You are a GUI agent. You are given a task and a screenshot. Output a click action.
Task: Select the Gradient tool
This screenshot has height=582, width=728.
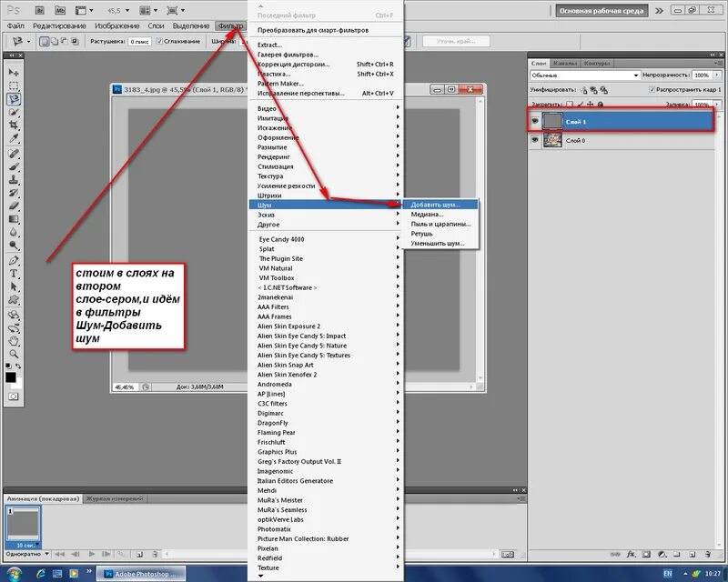click(x=14, y=219)
